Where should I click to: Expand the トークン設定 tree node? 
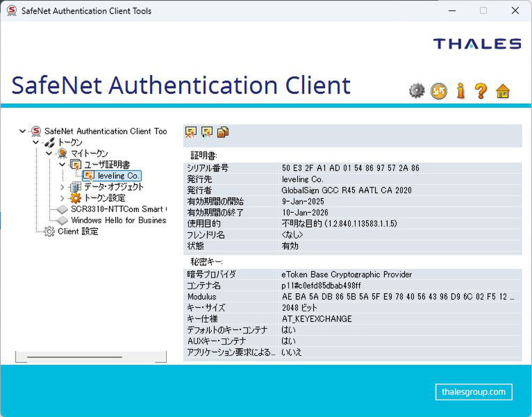coord(62,198)
